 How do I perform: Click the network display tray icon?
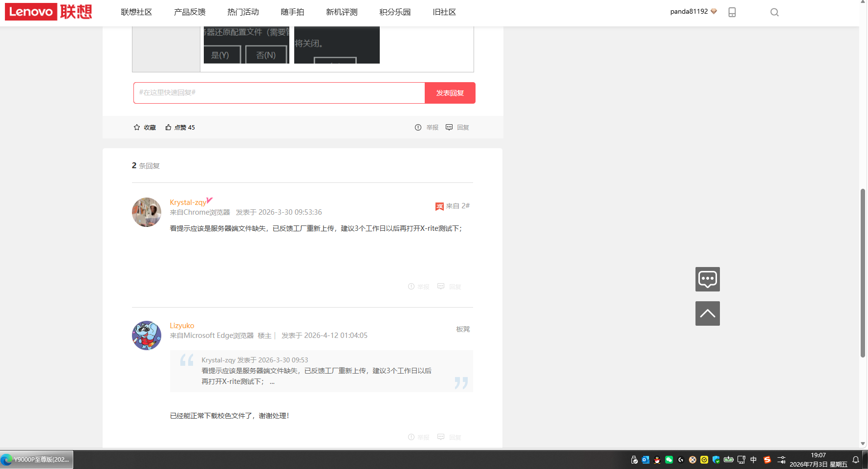click(x=741, y=460)
